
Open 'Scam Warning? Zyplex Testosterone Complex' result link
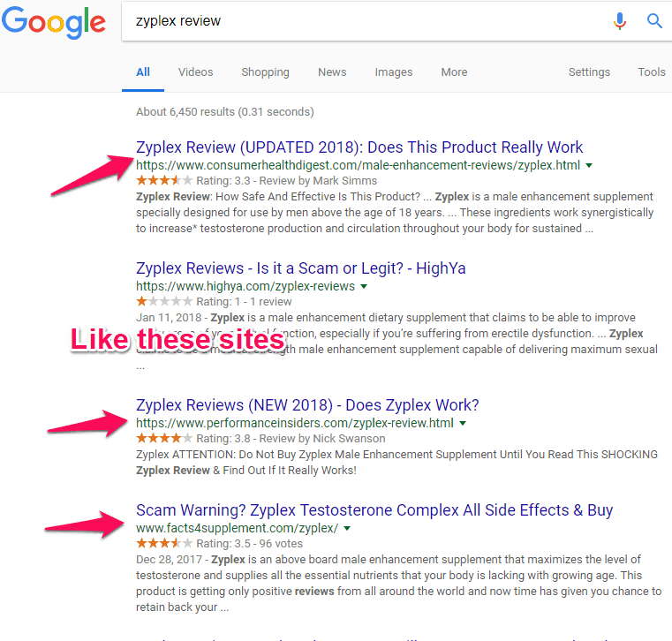click(x=374, y=510)
